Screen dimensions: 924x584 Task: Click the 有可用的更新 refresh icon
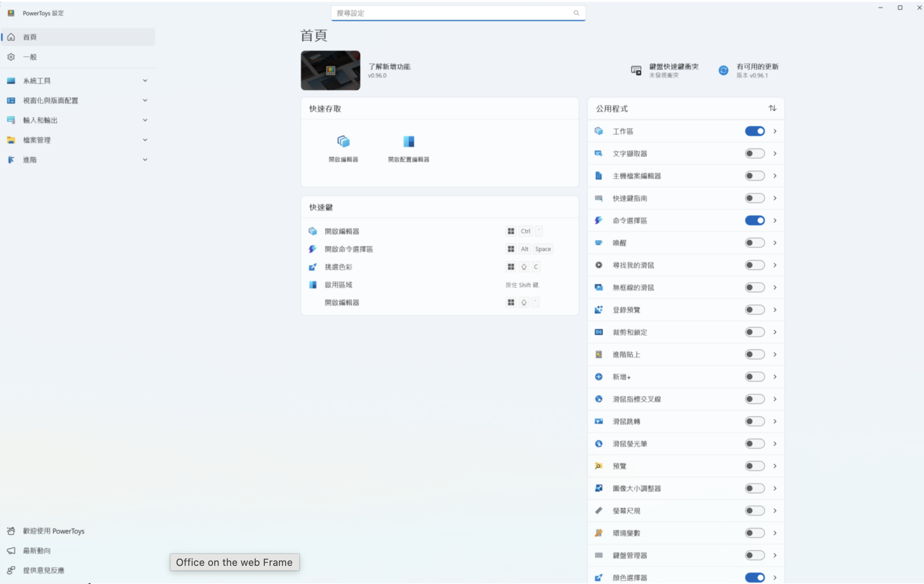(723, 70)
